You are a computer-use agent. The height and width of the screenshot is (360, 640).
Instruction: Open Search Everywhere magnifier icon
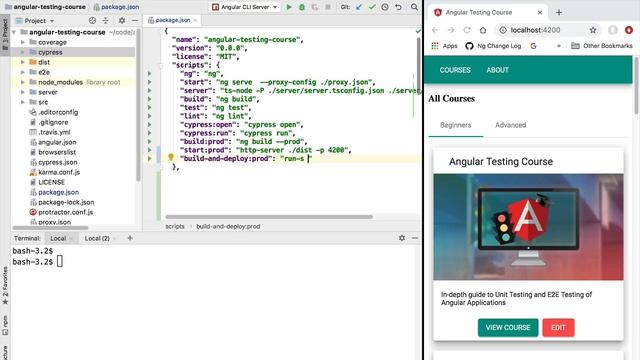[414, 7]
